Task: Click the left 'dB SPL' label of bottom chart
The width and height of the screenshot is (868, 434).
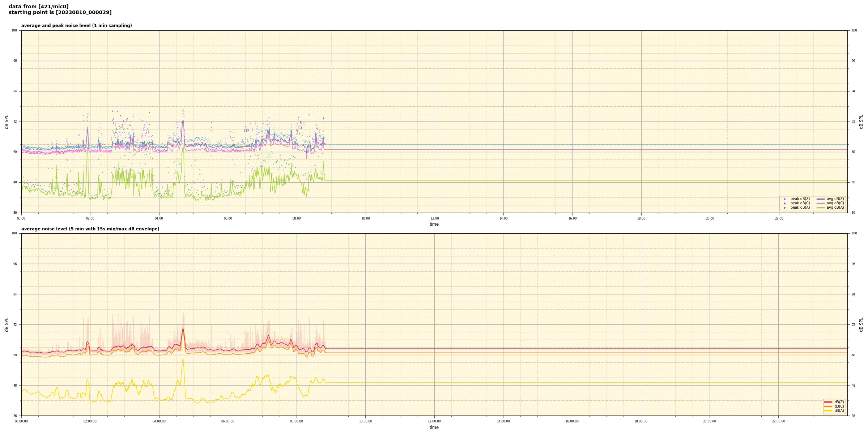Action: point(7,324)
